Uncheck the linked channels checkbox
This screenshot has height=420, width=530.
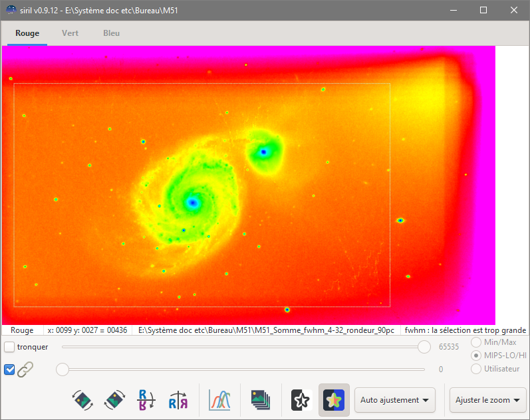point(9,369)
